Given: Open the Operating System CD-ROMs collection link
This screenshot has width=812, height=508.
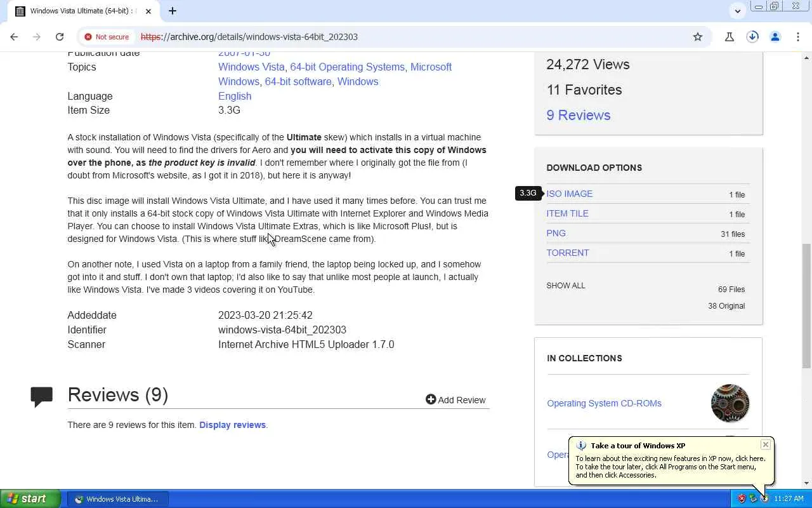Looking at the screenshot, I should click(x=604, y=403).
